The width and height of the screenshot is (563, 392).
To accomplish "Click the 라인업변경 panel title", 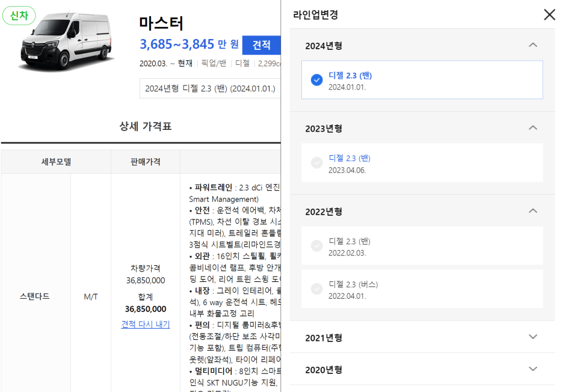I will click(315, 14).
